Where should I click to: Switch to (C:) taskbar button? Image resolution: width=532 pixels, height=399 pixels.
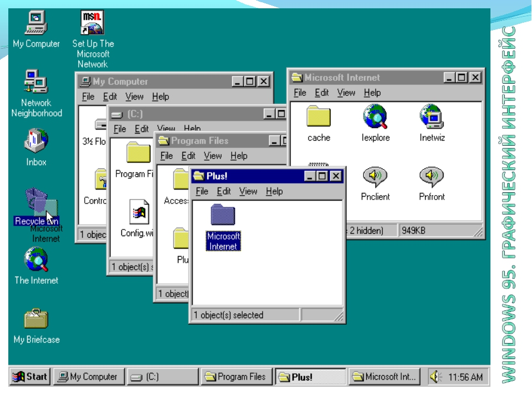point(163,377)
